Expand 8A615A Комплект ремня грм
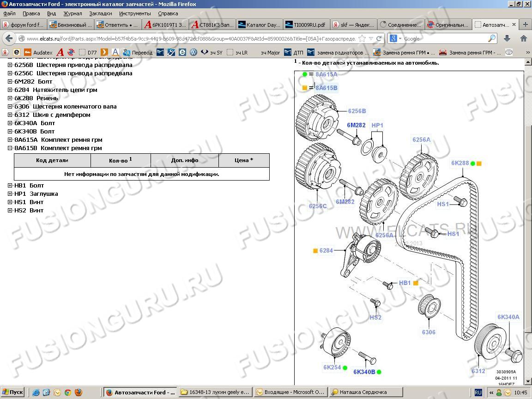 (10, 140)
